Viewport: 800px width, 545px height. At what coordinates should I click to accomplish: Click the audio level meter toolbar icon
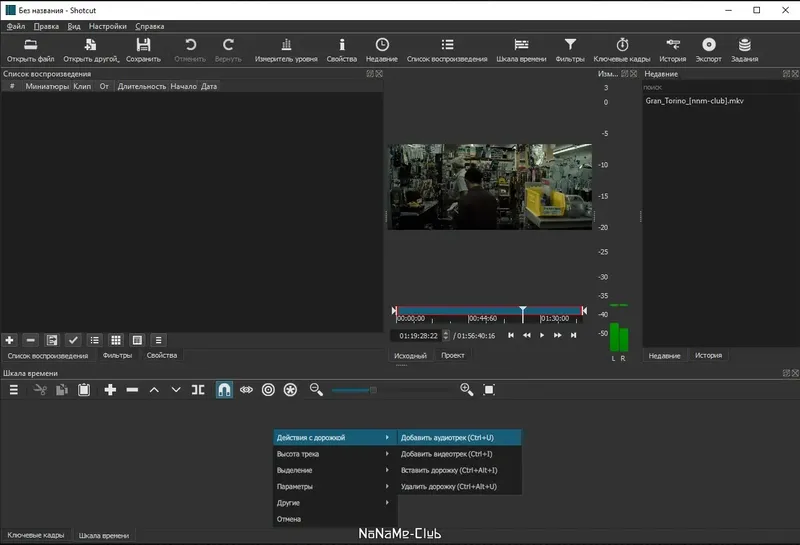pyautogui.click(x=286, y=46)
